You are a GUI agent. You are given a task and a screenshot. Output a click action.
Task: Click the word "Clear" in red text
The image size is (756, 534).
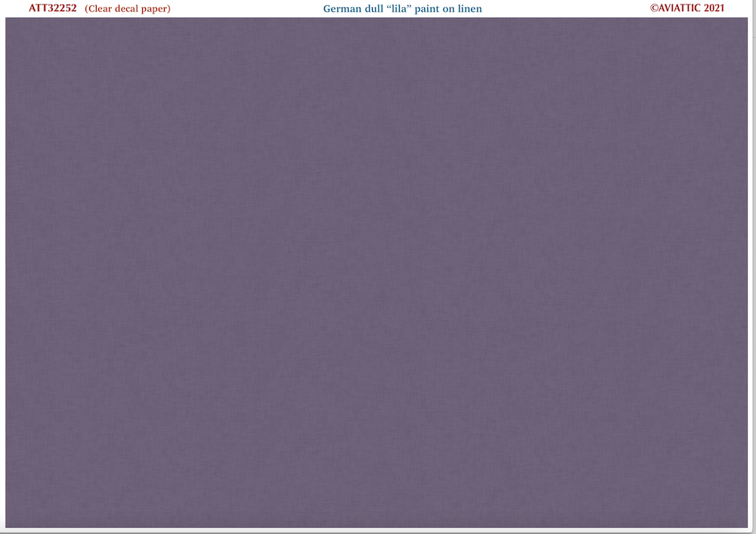pyautogui.click(x=100, y=8)
